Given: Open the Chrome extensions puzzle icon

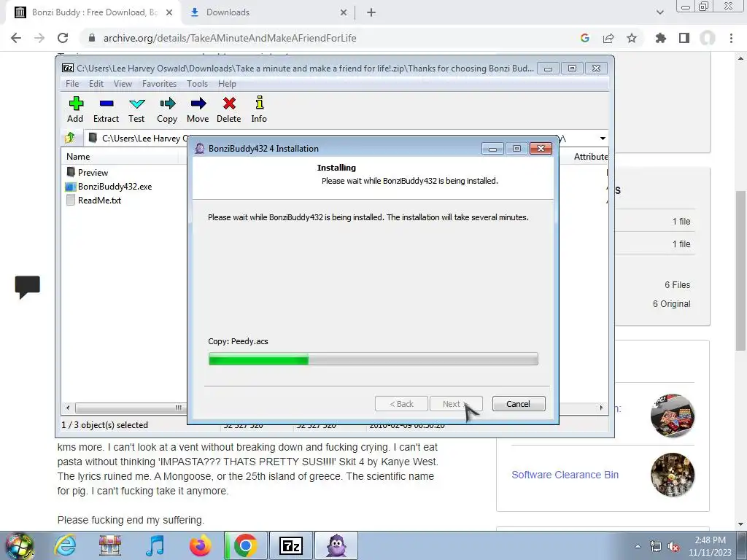Looking at the screenshot, I should (x=661, y=38).
